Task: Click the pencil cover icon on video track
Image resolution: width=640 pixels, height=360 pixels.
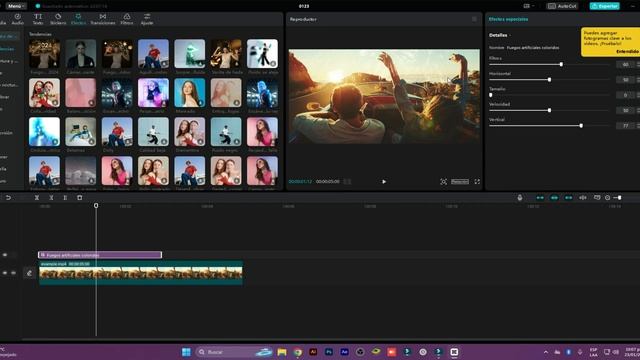Action: tap(29, 273)
